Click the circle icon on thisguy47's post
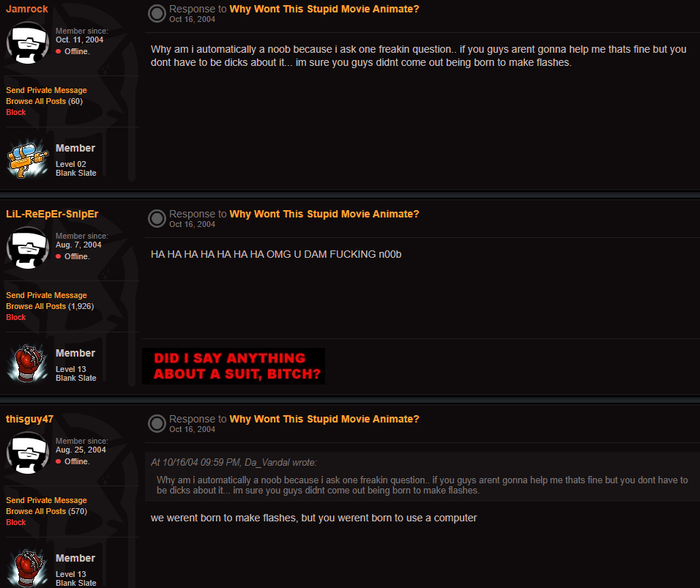The image size is (700, 588). coord(157,423)
